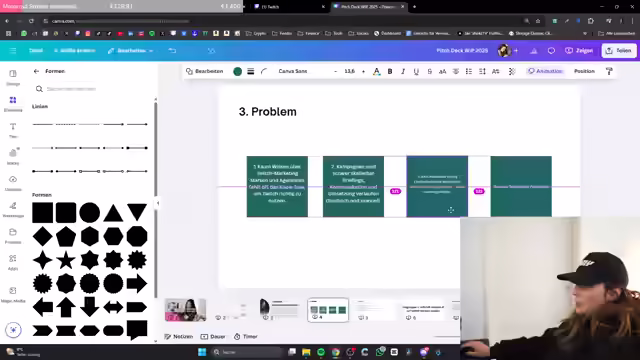Screen dimensions: 640x360
Task: Open the Bearbeiten mode dropdown in header
Action: click(130, 51)
